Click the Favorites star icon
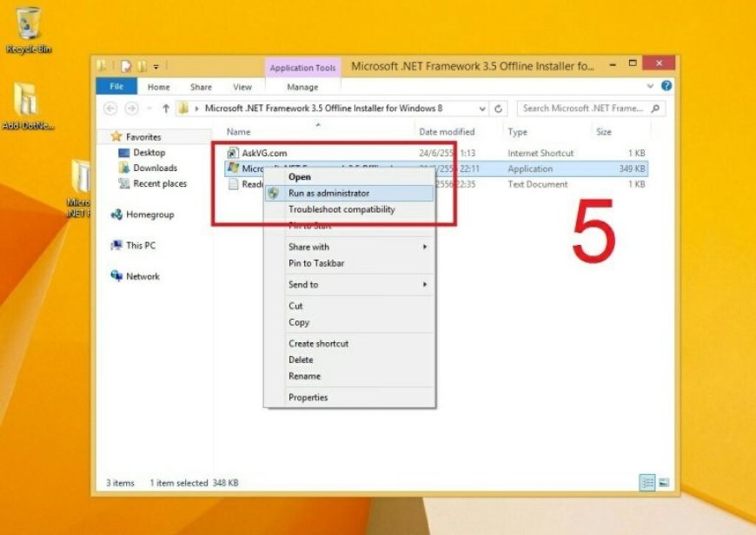 pos(116,136)
